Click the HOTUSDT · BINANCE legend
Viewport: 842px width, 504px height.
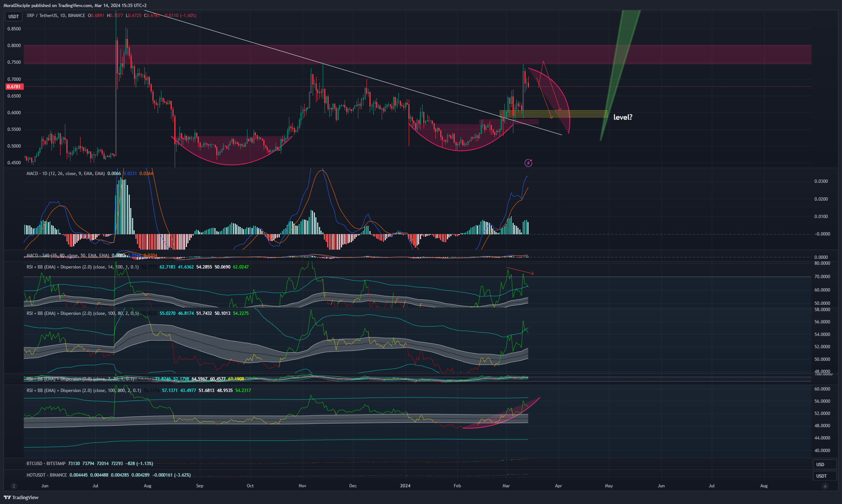pyautogui.click(x=47, y=475)
